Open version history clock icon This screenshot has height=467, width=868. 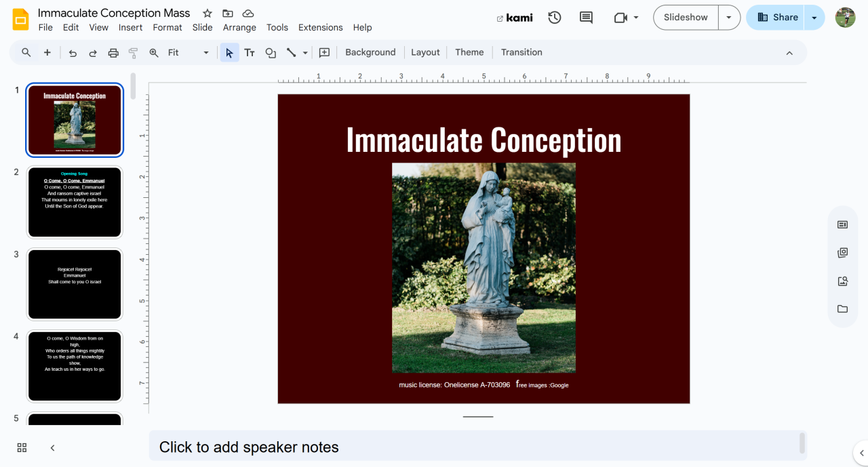555,18
